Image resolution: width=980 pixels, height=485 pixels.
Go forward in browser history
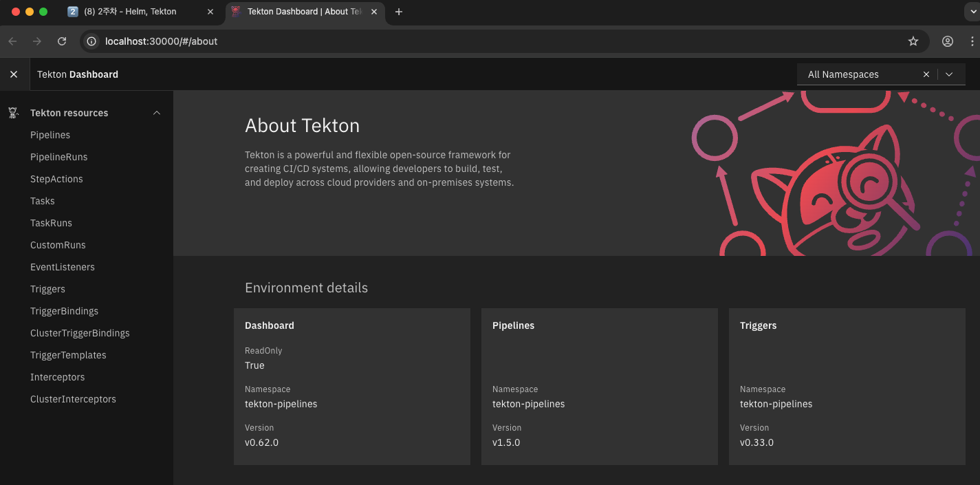pyautogui.click(x=37, y=41)
